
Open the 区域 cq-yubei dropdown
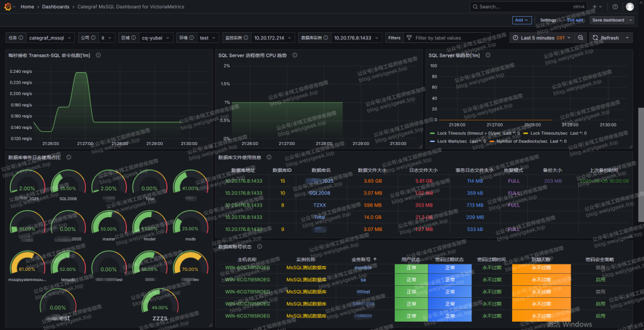tap(156, 38)
